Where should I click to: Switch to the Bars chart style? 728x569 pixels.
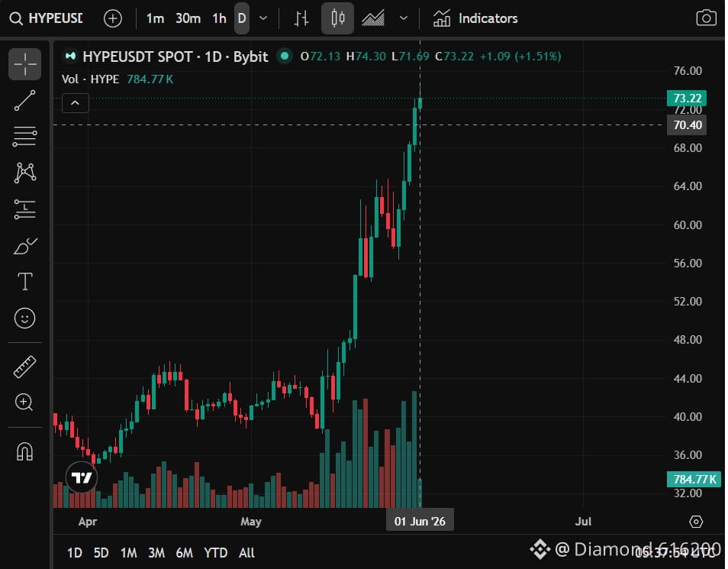click(x=301, y=18)
